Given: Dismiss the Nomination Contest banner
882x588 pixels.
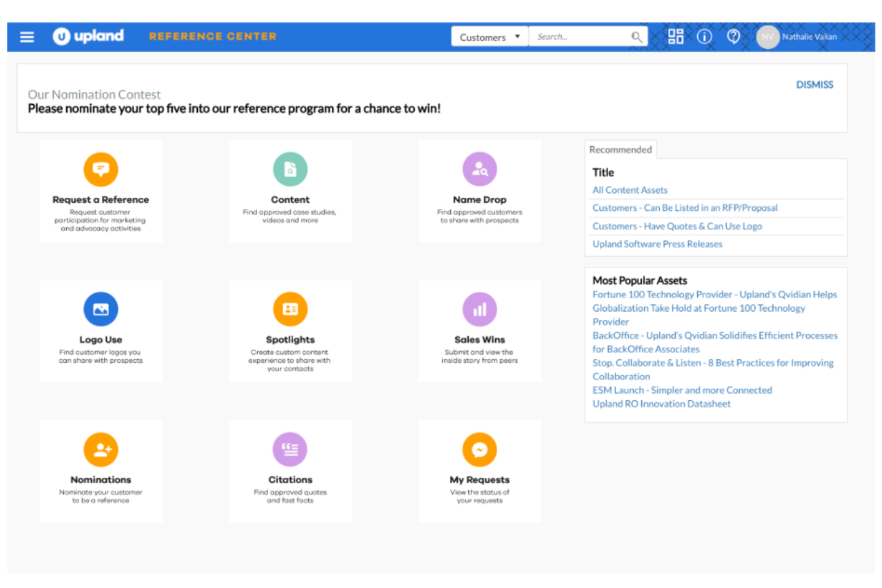Looking at the screenshot, I should (x=815, y=85).
